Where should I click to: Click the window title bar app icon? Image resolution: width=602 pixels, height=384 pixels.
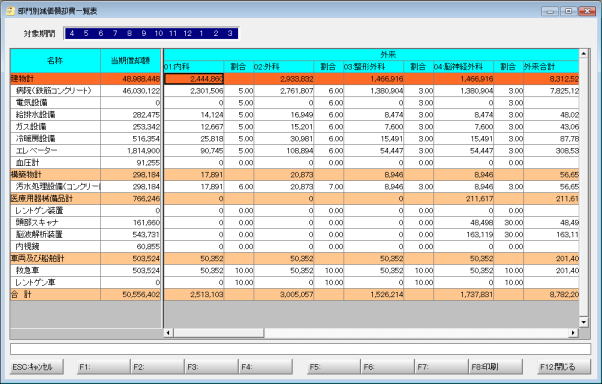tap(10, 11)
